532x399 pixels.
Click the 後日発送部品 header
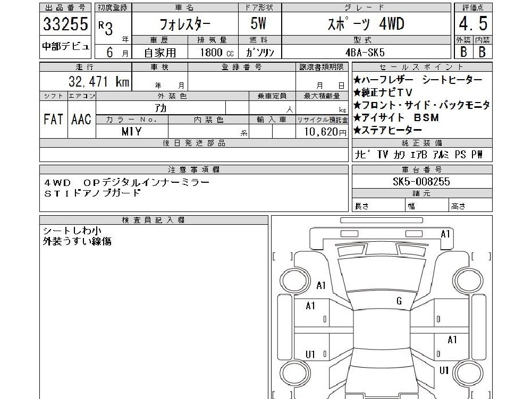click(x=194, y=143)
